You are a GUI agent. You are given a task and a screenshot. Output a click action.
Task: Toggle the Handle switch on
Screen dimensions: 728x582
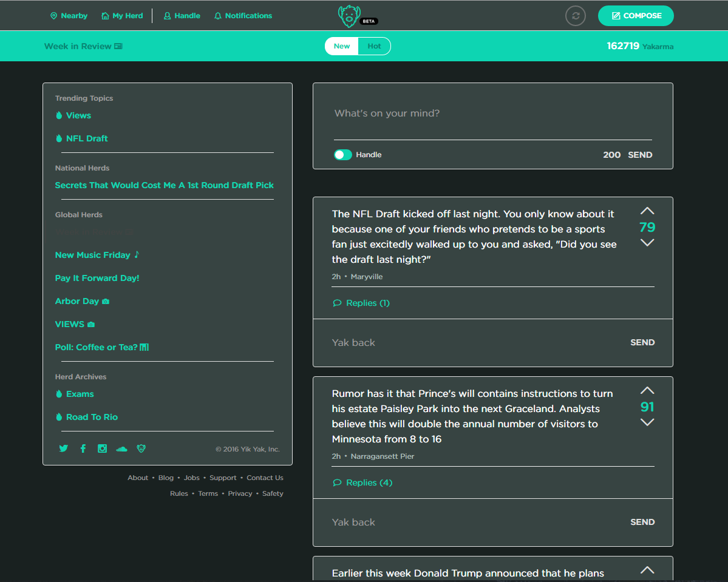(343, 155)
